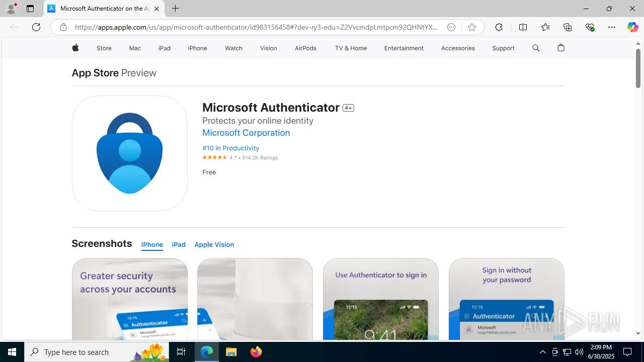Open the AirPods navigation item
The image size is (644, 362).
click(305, 48)
